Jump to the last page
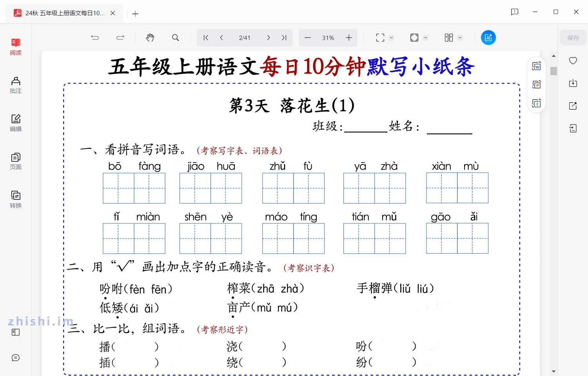This screenshot has height=376, width=588. pyautogui.click(x=284, y=38)
